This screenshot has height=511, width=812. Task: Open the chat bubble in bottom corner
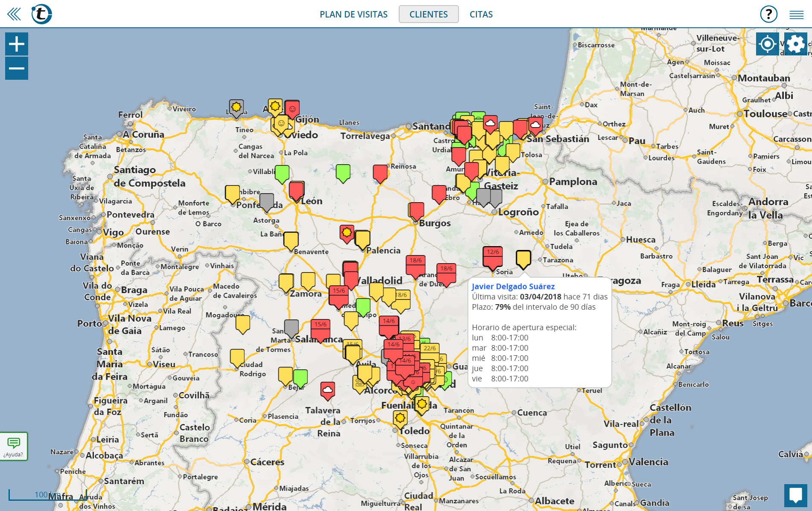[x=795, y=495]
